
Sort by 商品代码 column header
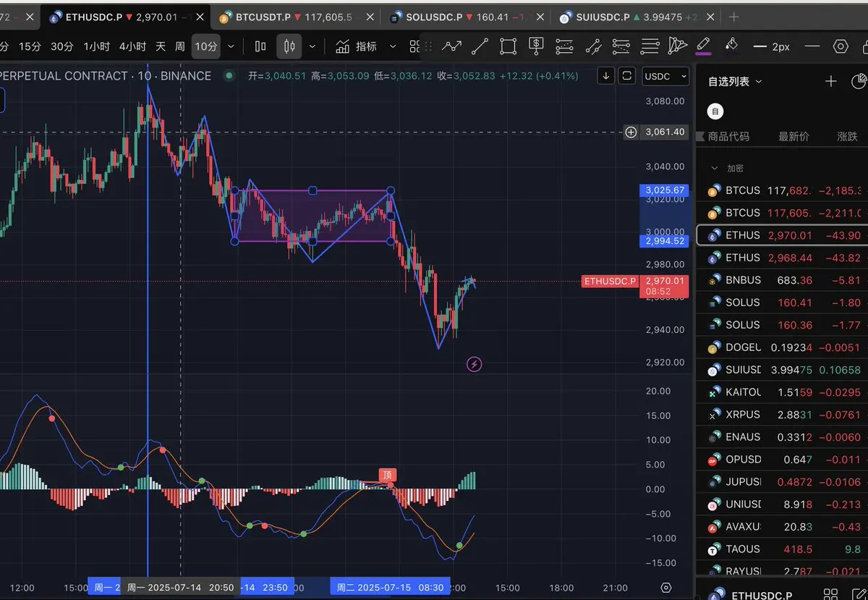click(728, 136)
